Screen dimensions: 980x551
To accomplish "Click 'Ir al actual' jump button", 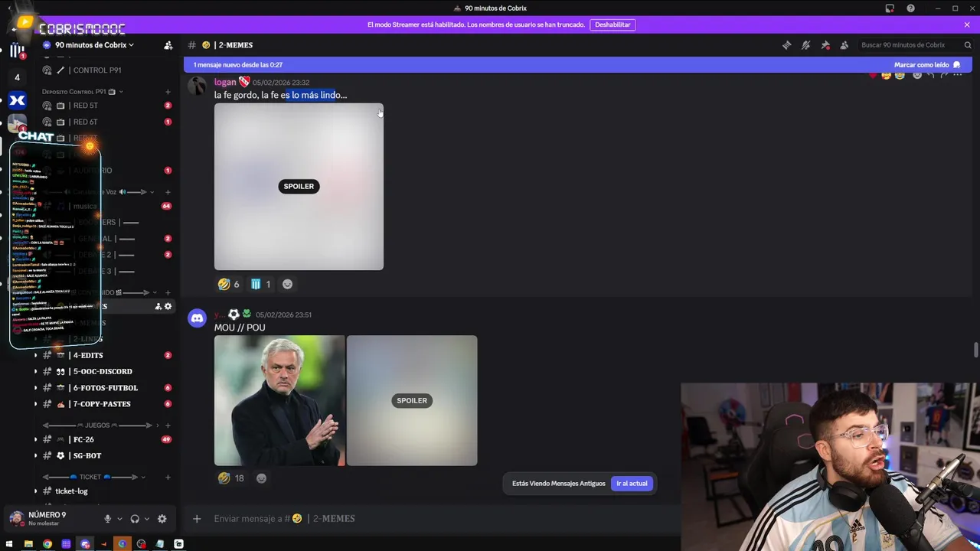I will (632, 484).
